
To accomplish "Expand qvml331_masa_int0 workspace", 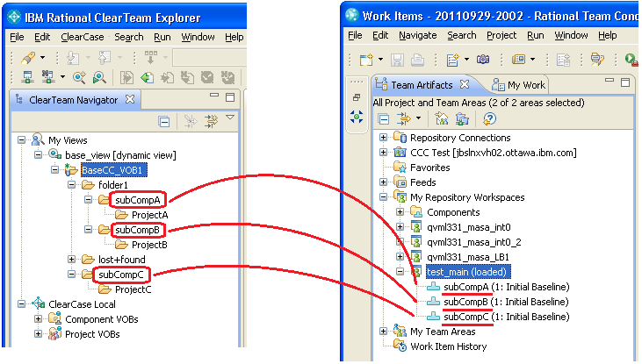I will tap(400, 226).
